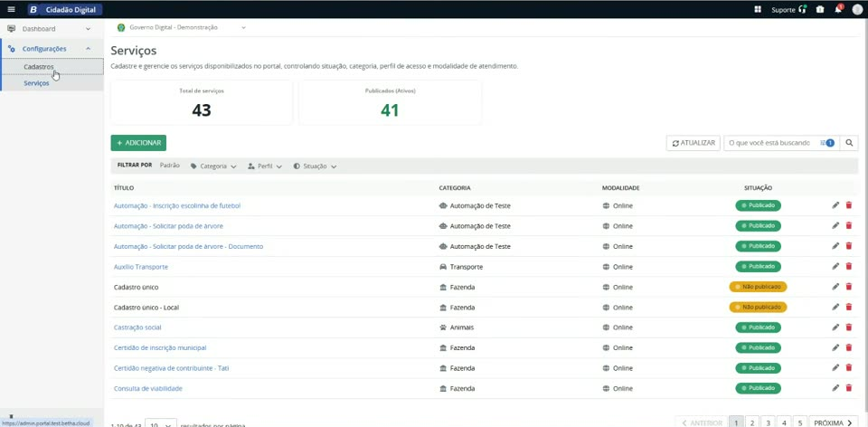Open the Governo Digital entity selector dropdown
Screen dimensions: 868x427
tap(181, 28)
